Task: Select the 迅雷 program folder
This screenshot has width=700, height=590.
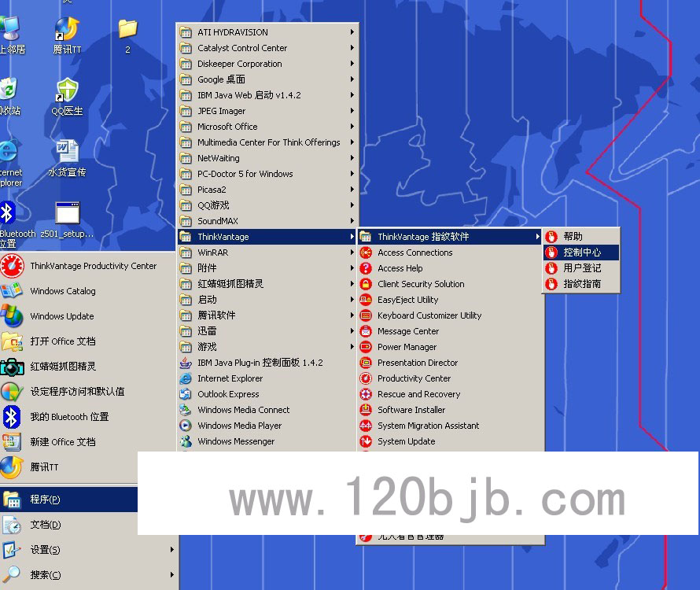Action: [x=267, y=331]
